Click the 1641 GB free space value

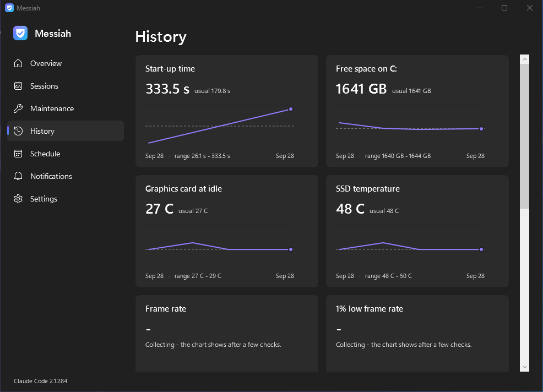point(361,89)
